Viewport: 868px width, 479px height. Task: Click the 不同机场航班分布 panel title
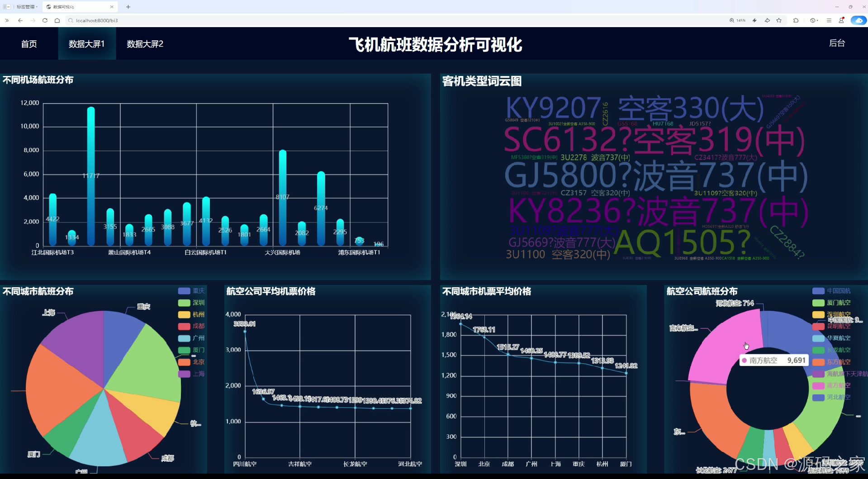pyautogui.click(x=38, y=80)
